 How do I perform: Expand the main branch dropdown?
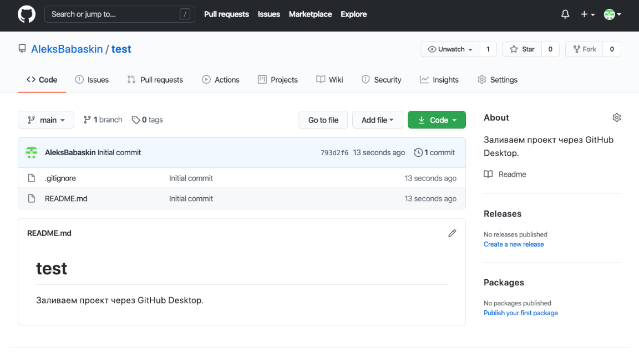pyautogui.click(x=46, y=120)
